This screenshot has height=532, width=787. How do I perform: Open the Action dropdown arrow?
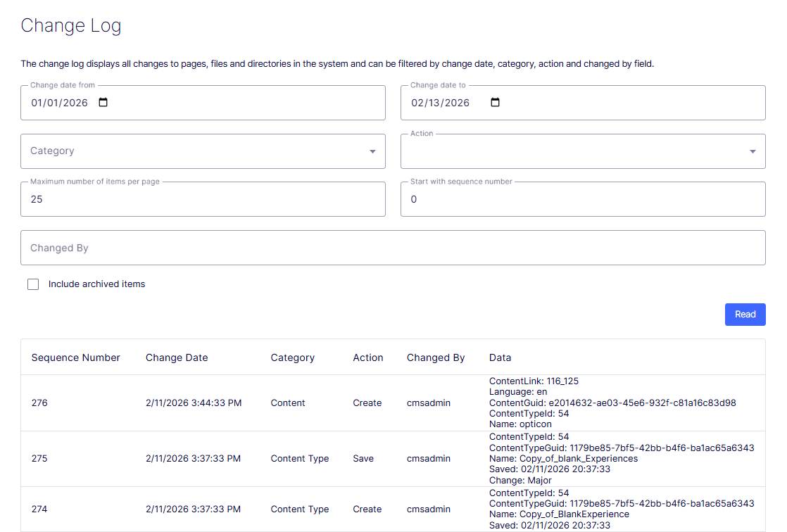[x=753, y=151]
